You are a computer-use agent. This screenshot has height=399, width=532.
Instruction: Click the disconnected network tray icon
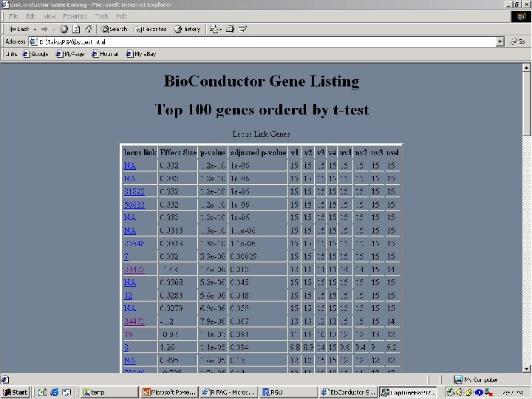488,392
